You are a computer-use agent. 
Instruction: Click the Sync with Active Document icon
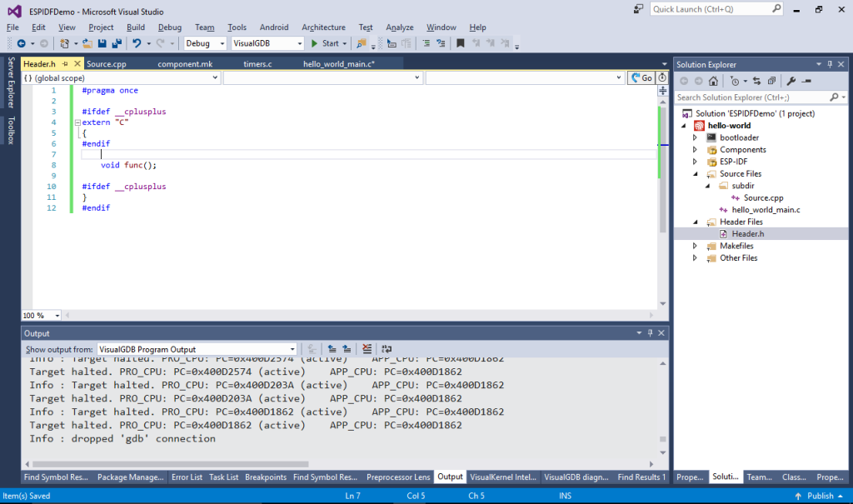point(756,80)
